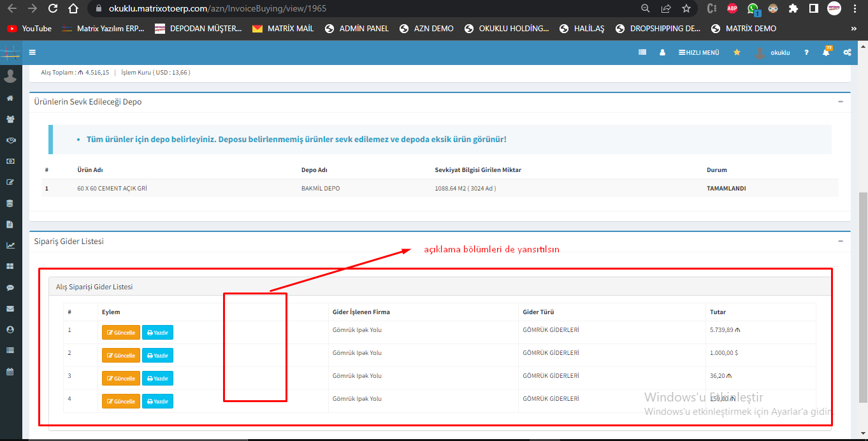Click the barcode icon in header

pyautogui.click(x=642, y=53)
